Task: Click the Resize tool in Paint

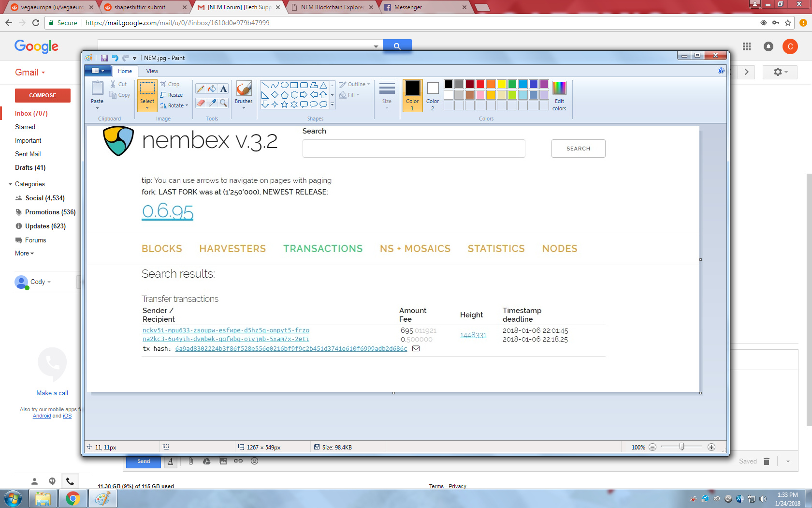Action: pyautogui.click(x=172, y=95)
